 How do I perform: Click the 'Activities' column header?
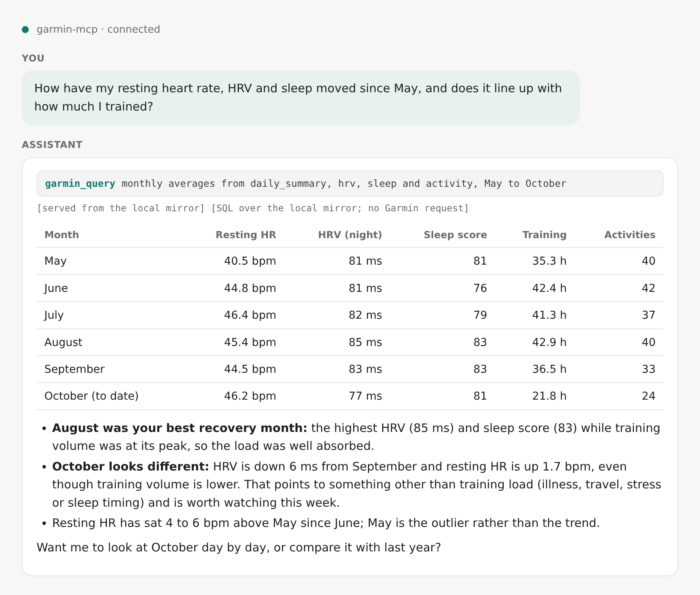point(630,235)
